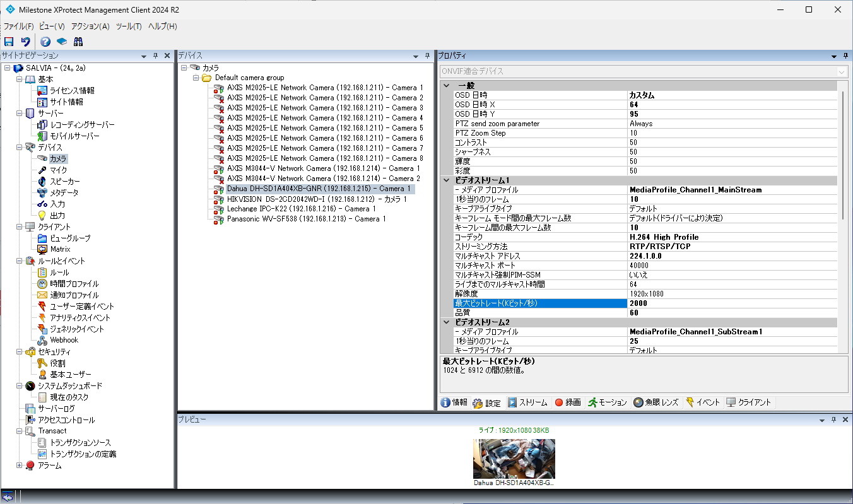
Task: Select Lechange IPC-K22 Camera 1
Action: pos(301,209)
